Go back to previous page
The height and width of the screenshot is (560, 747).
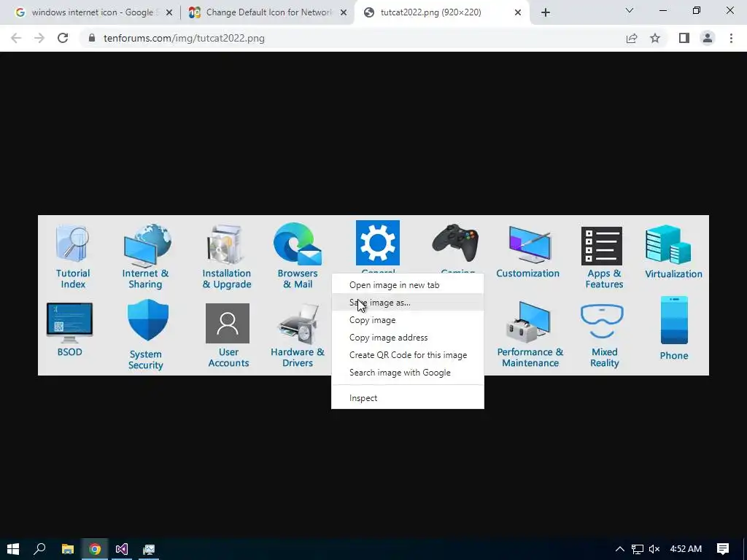coord(16,38)
